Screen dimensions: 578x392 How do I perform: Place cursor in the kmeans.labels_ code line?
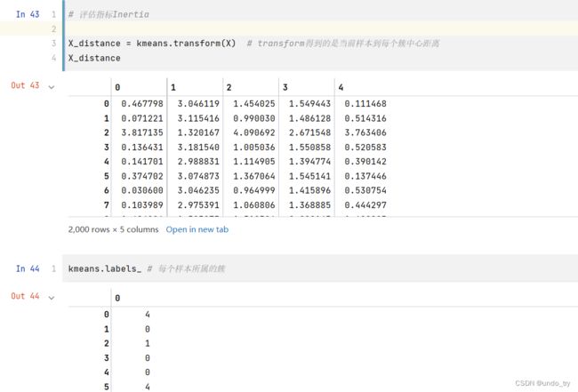tap(107, 268)
